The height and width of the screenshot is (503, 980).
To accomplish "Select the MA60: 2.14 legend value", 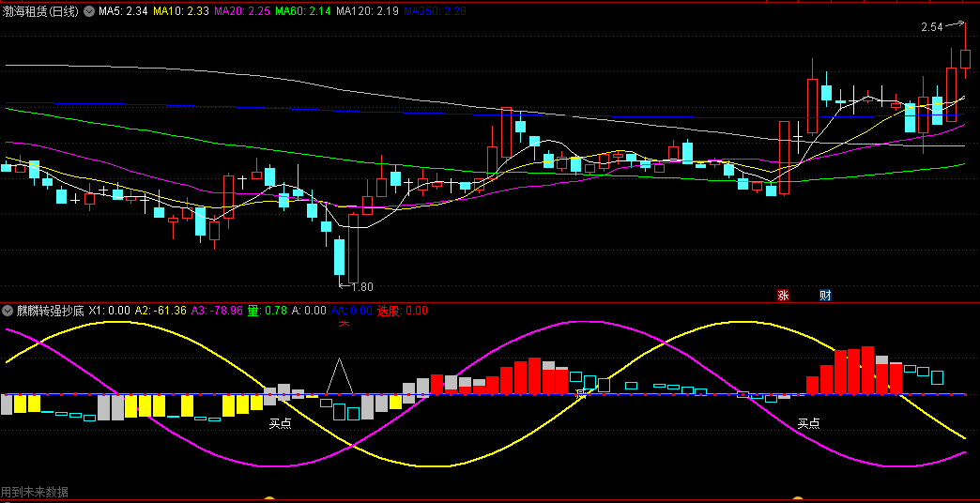I will point(303,10).
